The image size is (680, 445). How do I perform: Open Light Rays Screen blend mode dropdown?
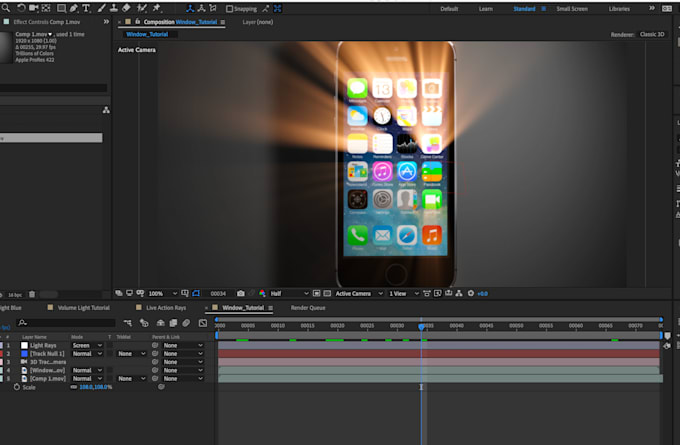pos(87,345)
